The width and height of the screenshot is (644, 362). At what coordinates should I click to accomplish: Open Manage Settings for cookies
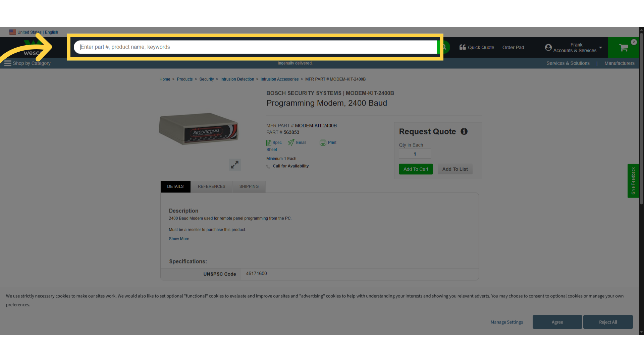pos(506,322)
